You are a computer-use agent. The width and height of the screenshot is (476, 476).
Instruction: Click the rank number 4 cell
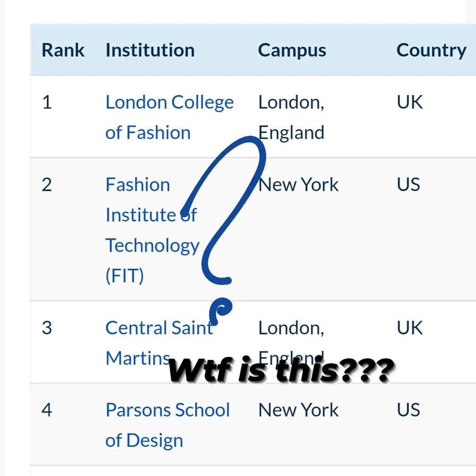[47, 410]
